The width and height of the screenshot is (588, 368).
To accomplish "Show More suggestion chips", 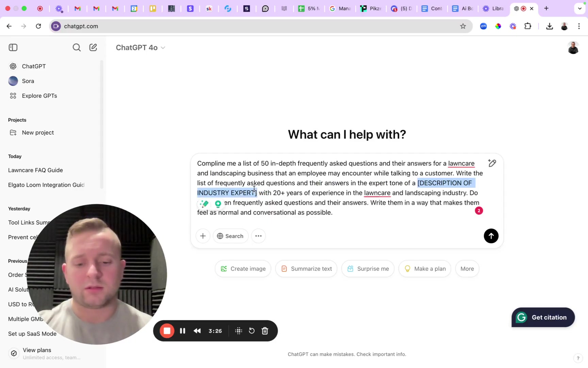I will [x=467, y=269].
